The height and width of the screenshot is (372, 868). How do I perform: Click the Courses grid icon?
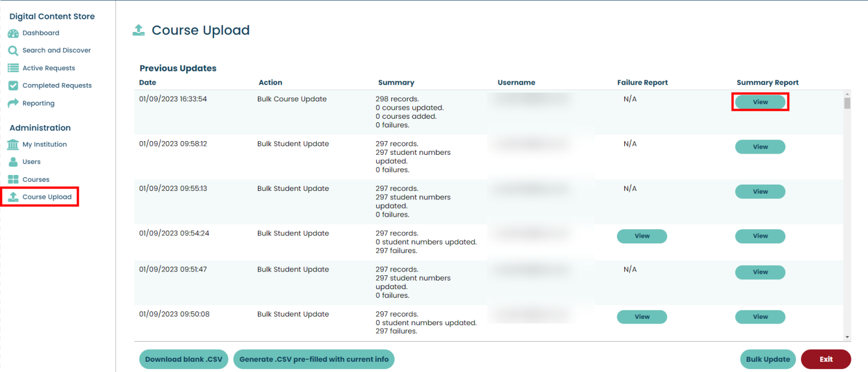(13, 179)
